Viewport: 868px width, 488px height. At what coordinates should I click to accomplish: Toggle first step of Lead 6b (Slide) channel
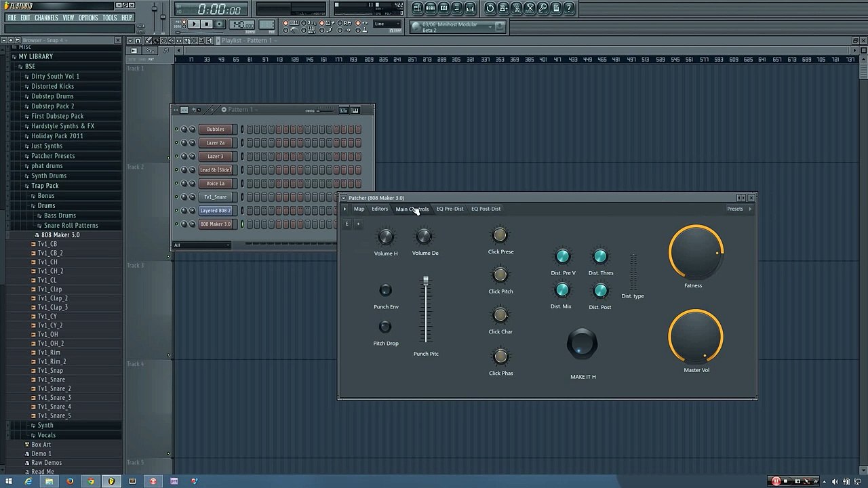point(250,169)
